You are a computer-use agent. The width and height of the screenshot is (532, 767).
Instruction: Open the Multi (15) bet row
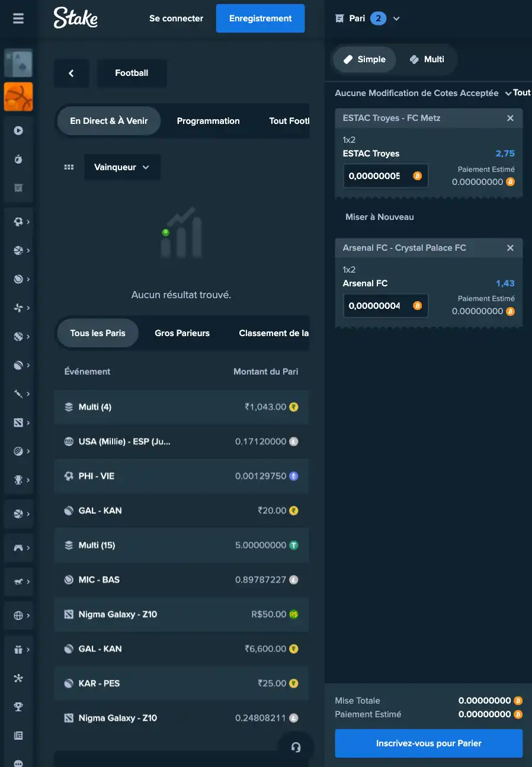[181, 545]
